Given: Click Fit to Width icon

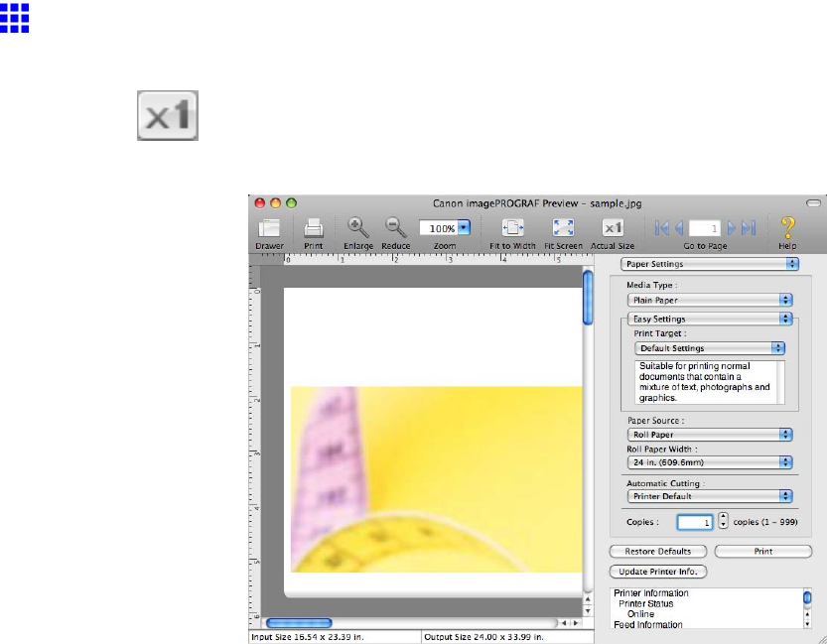Looking at the screenshot, I should 512,227.
